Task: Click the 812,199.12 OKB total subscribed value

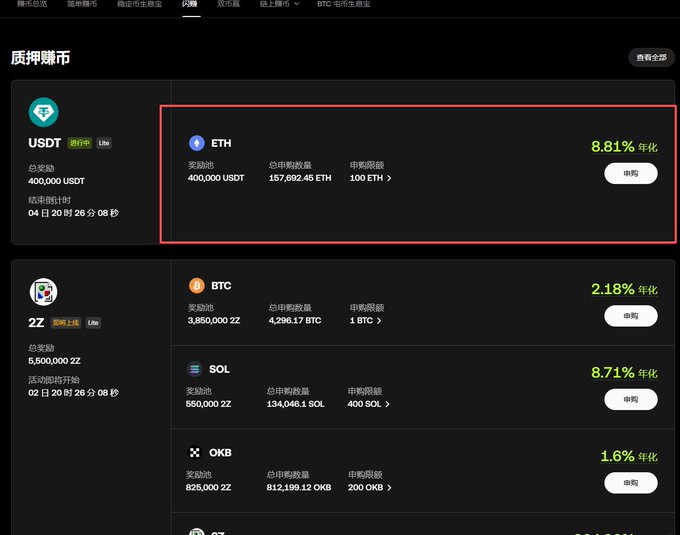Action: pos(299,488)
